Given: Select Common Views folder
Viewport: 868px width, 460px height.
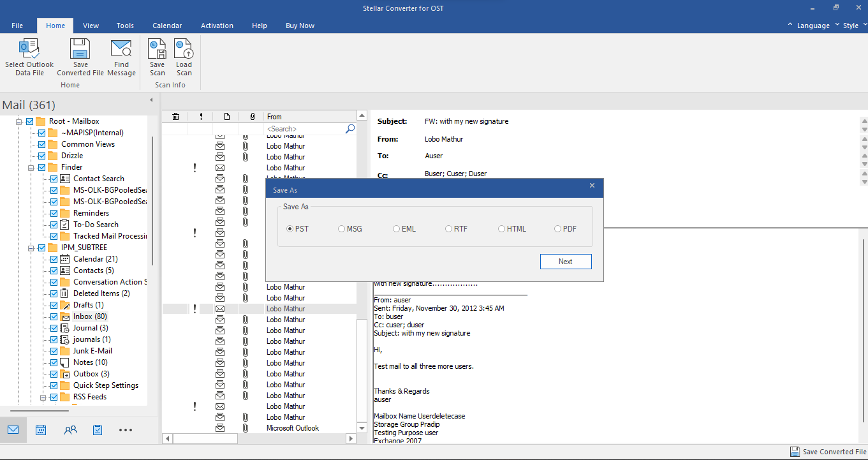Looking at the screenshot, I should point(88,144).
